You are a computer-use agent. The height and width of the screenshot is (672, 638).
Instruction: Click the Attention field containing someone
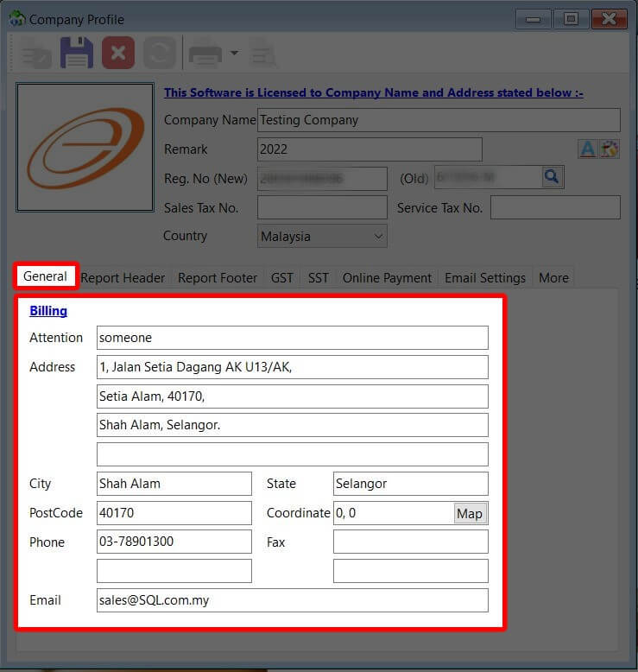[x=292, y=338]
